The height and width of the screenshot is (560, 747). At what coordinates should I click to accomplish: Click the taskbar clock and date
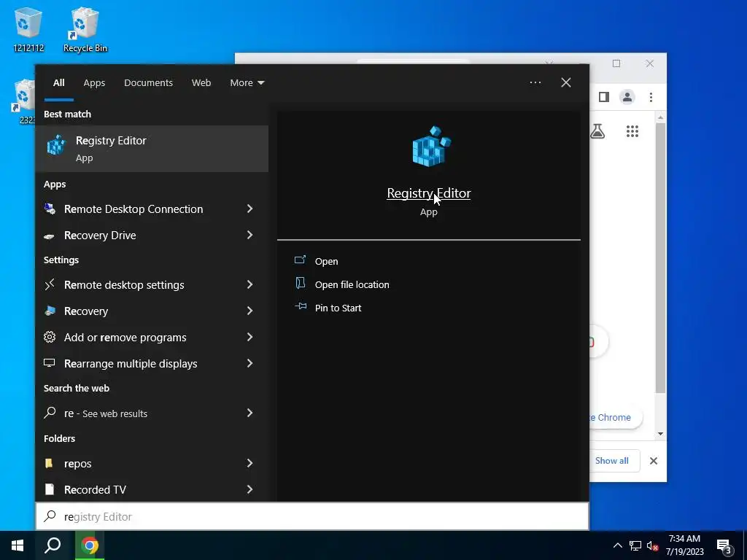tap(684, 545)
